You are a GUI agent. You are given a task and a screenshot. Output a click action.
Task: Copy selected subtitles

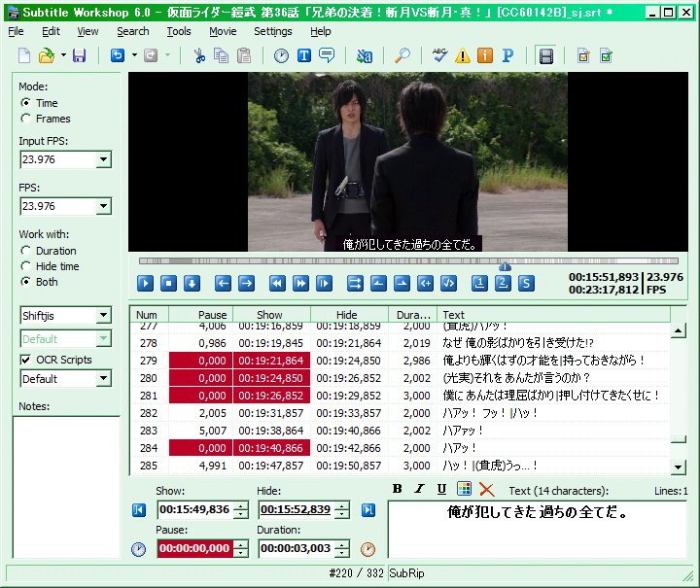222,55
